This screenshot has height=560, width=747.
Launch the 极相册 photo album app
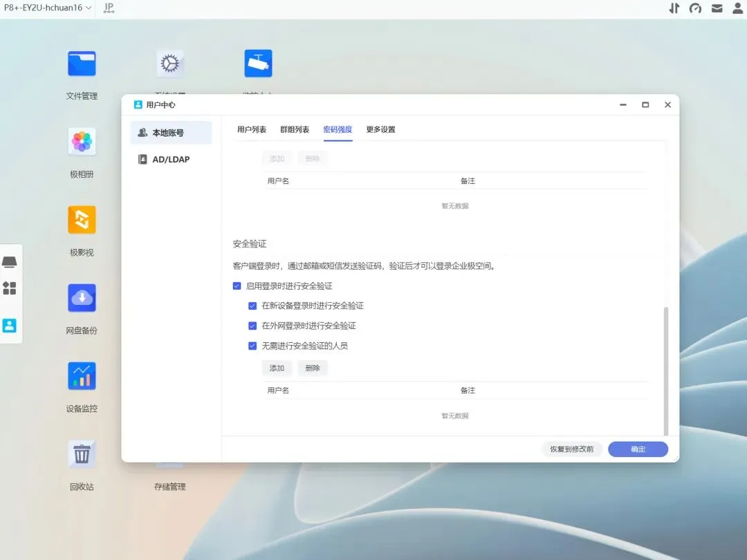tap(82, 142)
